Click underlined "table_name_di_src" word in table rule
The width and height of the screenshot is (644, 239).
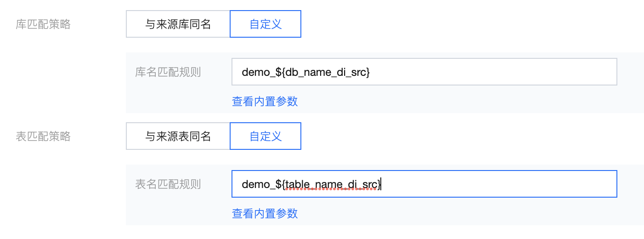click(331, 184)
